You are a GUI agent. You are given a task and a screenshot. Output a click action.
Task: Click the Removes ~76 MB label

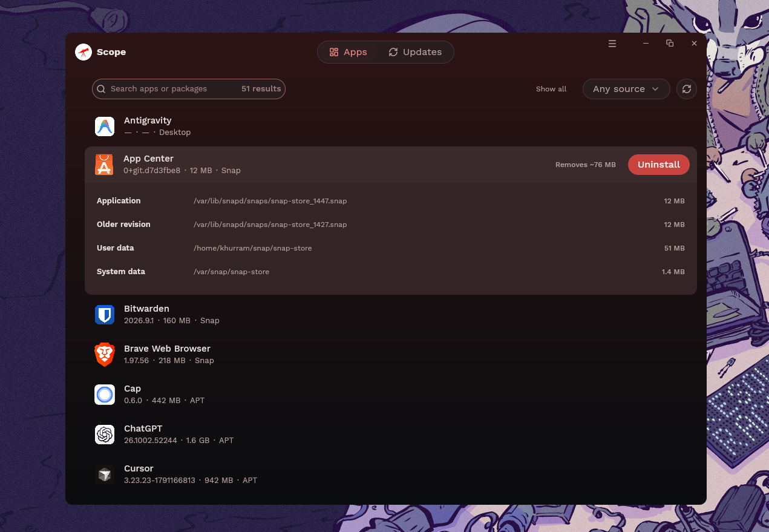point(586,165)
